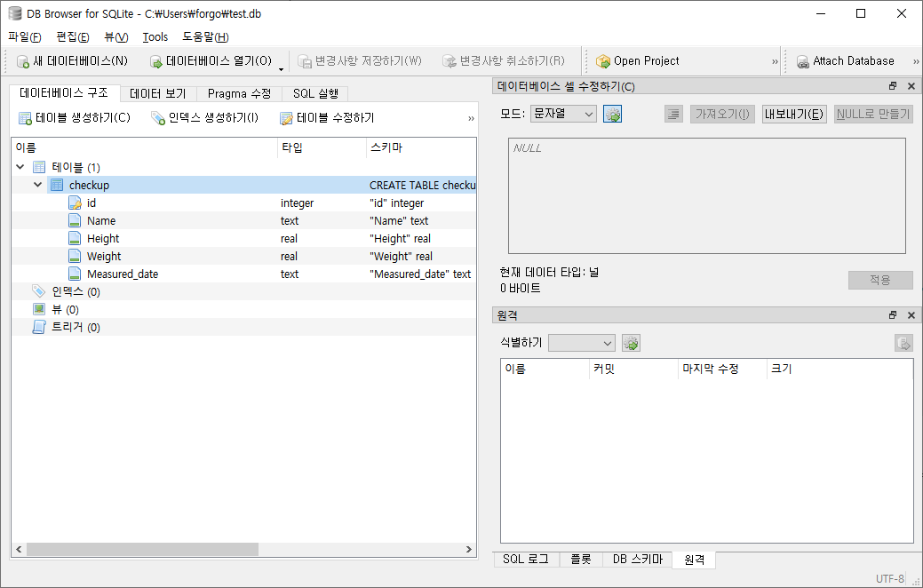Viewport: 923px width, 588px height.
Task: Click the 트리거 (0) script icon
Action: tap(39, 327)
